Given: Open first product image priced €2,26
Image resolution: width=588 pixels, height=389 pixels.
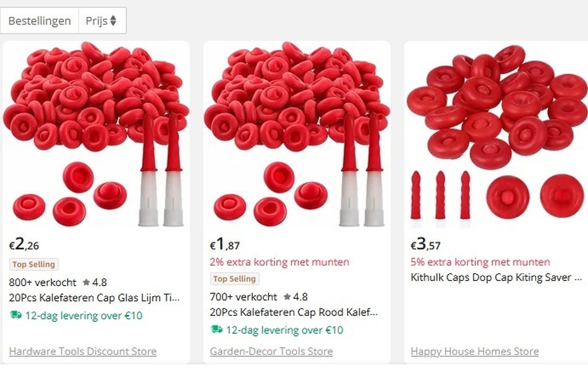Looking at the screenshot, I should pyautogui.click(x=96, y=135).
